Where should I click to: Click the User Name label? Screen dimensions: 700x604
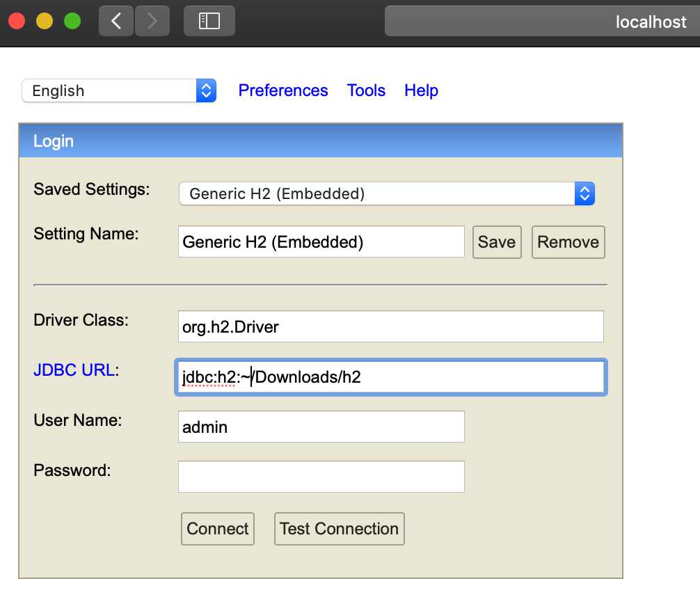[x=78, y=420]
